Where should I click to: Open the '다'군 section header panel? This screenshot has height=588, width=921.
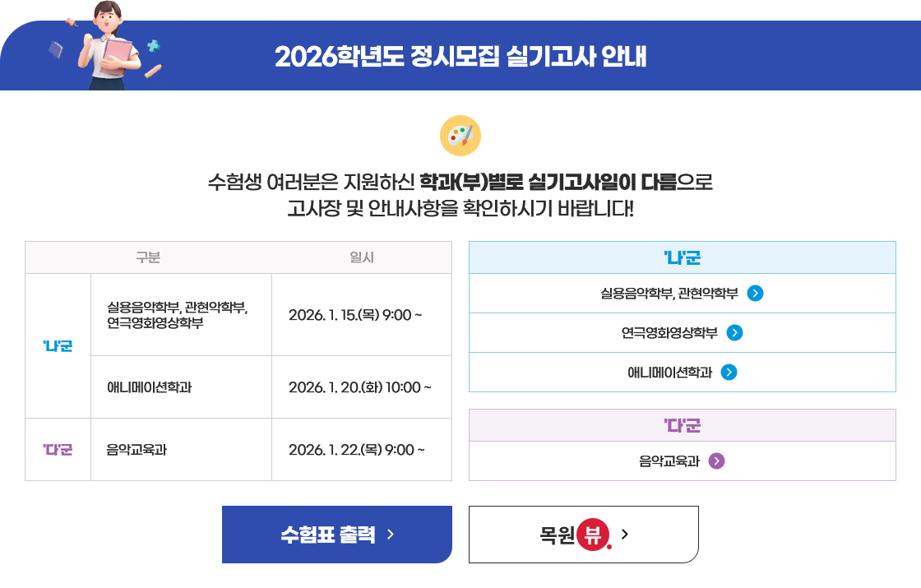(x=683, y=425)
